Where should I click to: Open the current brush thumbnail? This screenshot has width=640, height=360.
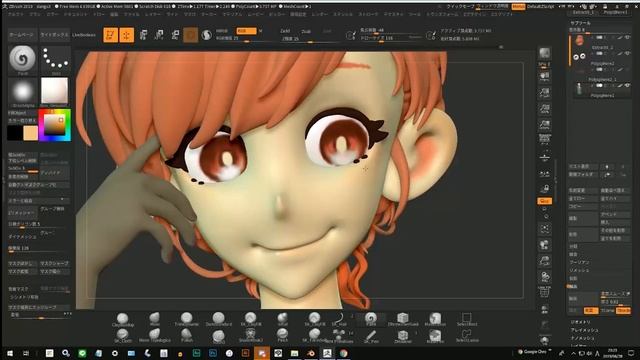pos(22,60)
